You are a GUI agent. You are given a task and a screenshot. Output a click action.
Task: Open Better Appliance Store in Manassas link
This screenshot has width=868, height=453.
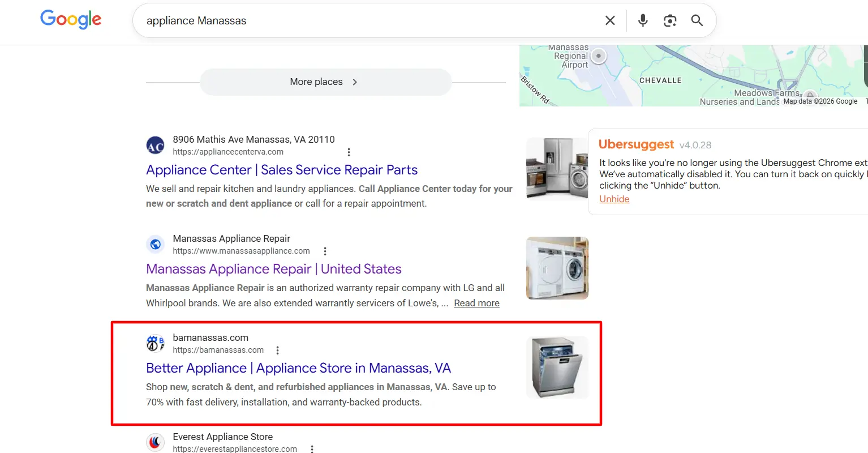pyautogui.click(x=298, y=368)
